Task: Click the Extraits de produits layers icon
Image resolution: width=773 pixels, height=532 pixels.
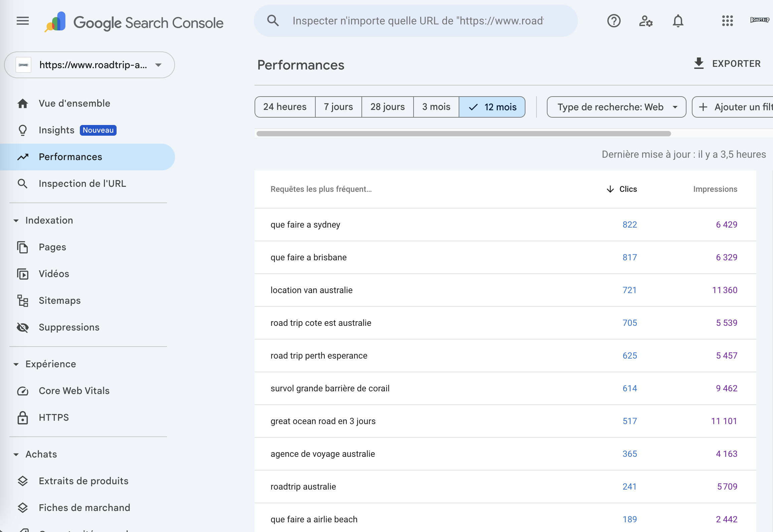Action: coord(23,481)
